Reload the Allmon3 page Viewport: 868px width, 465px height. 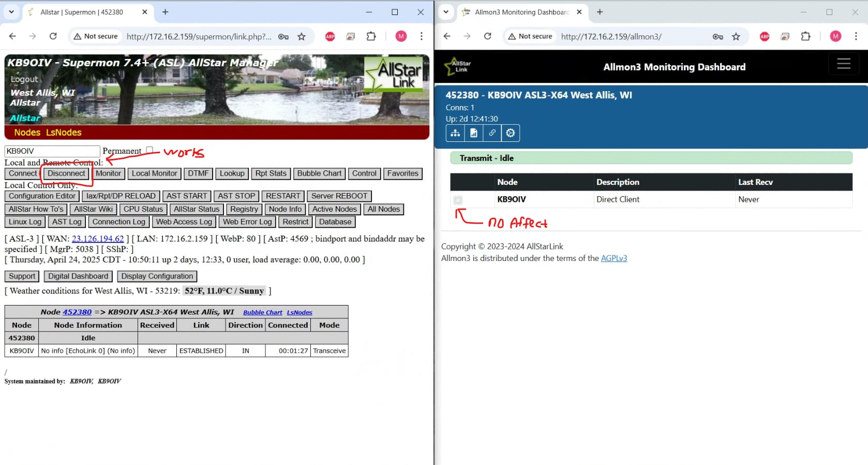pos(487,36)
